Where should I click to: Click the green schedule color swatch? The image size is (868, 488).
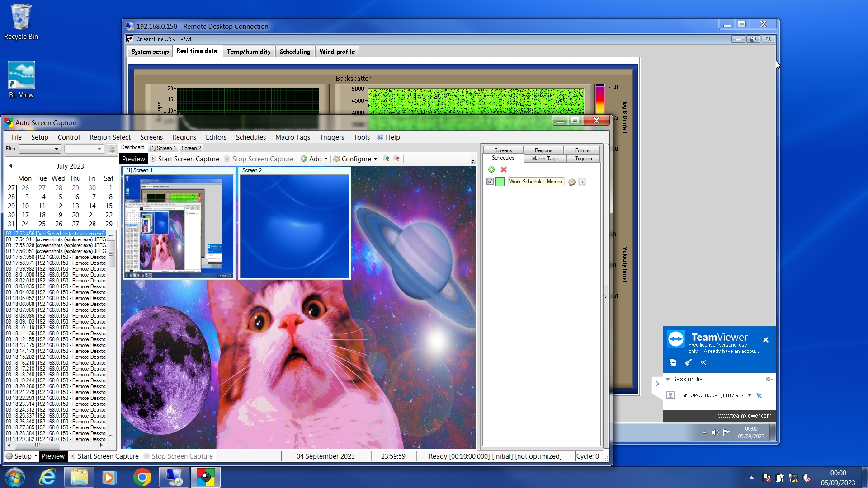500,182
